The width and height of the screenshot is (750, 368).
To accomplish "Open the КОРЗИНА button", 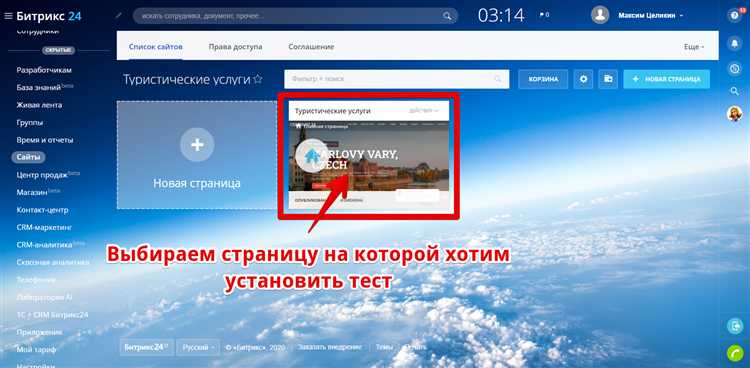I will coord(543,79).
